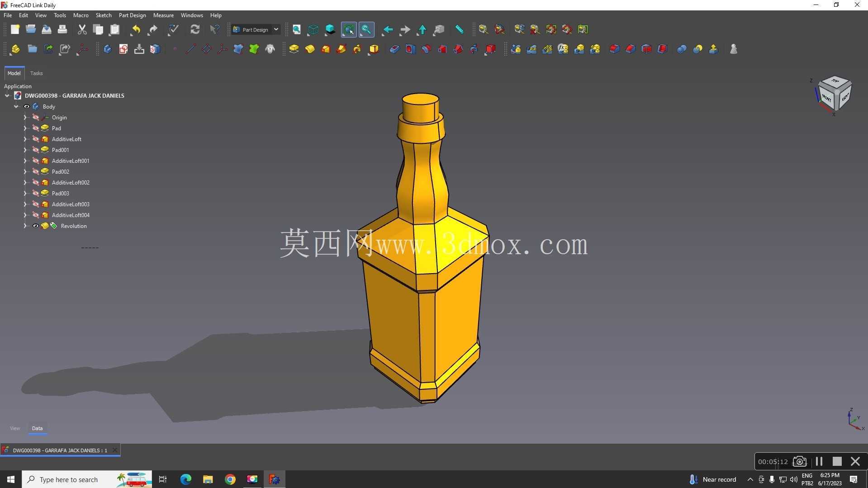The height and width of the screenshot is (488, 868).
Task: Take a screenshot with recorder camera
Action: [x=800, y=461]
